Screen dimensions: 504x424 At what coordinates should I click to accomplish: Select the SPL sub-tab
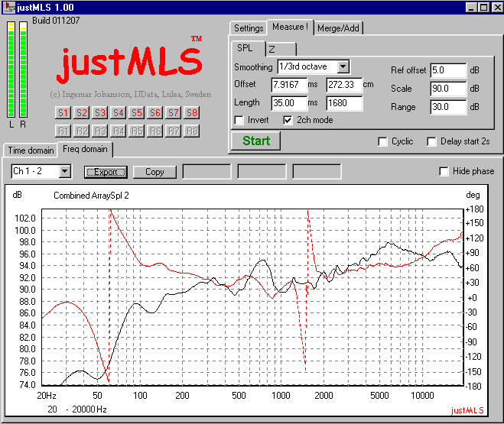(249, 48)
